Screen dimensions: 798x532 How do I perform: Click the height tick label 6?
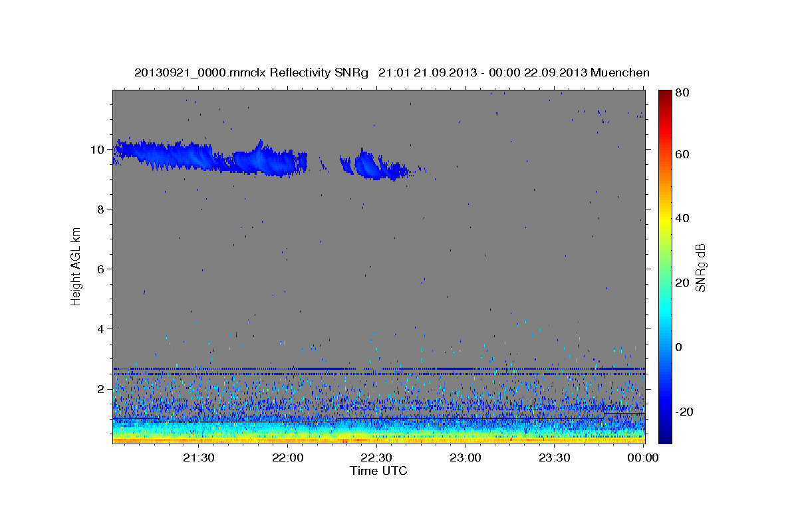click(x=102, y=269)
